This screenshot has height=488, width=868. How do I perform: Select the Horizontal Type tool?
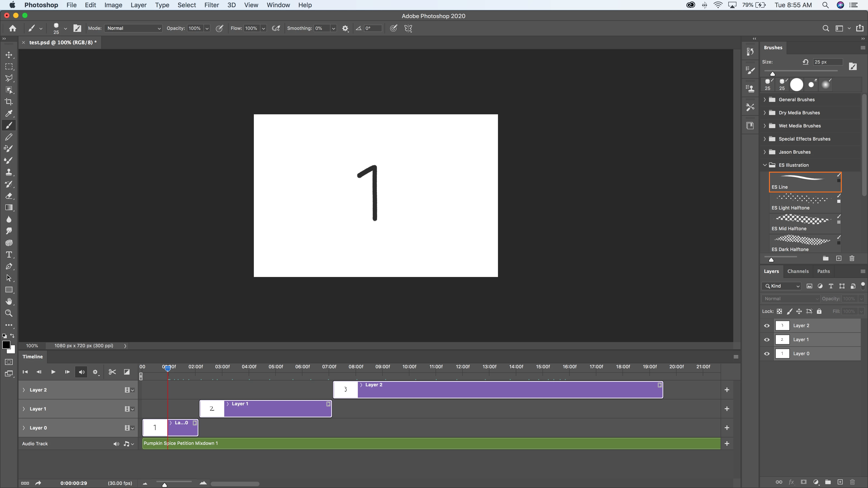9,255
